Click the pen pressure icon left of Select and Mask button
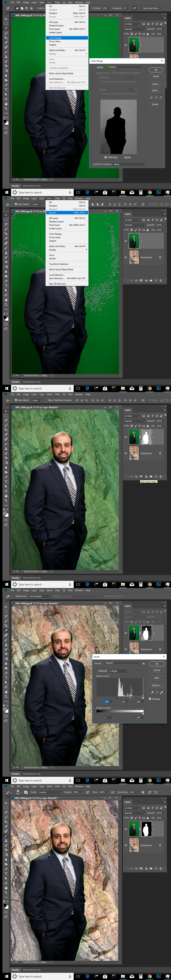 click(x=134, y=8)
